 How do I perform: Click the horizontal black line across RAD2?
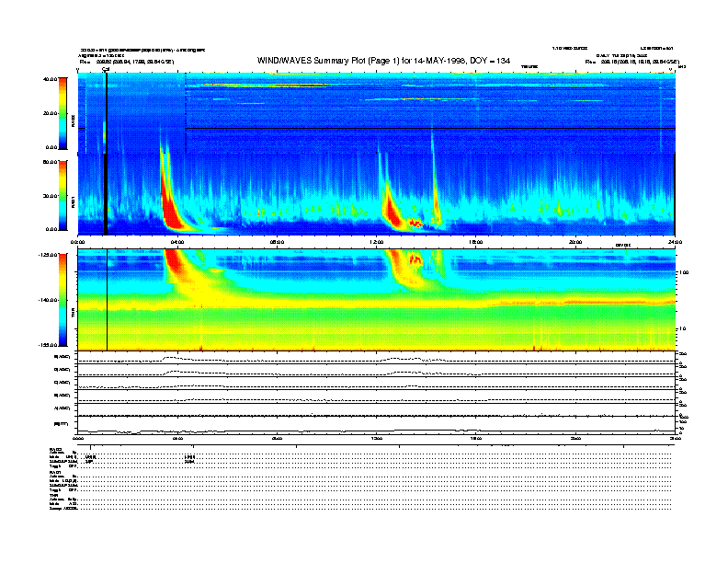430,128
